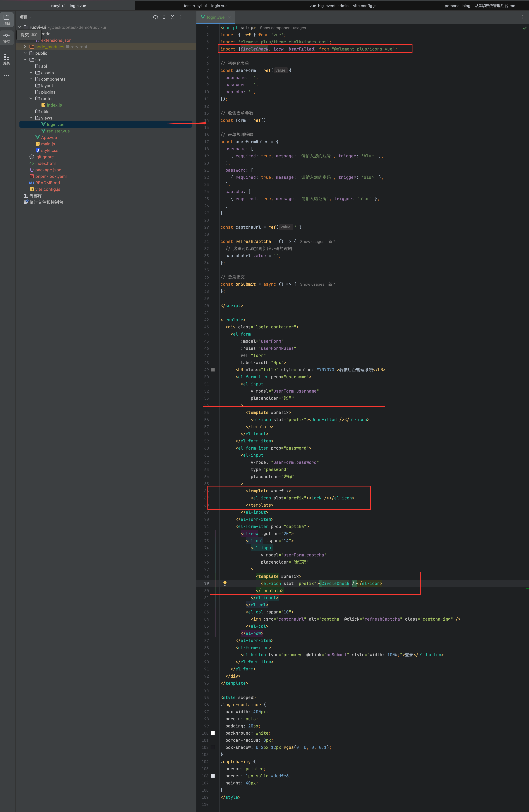Screen dimensions: 529x812
Task: Click line number 42 in the gutter
Action: coord(206,320)
